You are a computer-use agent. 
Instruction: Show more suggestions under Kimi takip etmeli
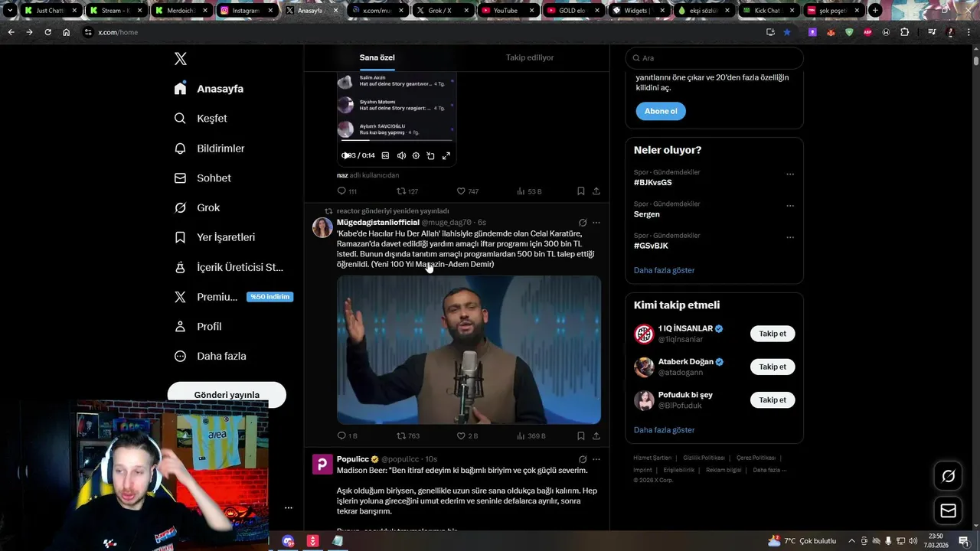tap(664, 430)
